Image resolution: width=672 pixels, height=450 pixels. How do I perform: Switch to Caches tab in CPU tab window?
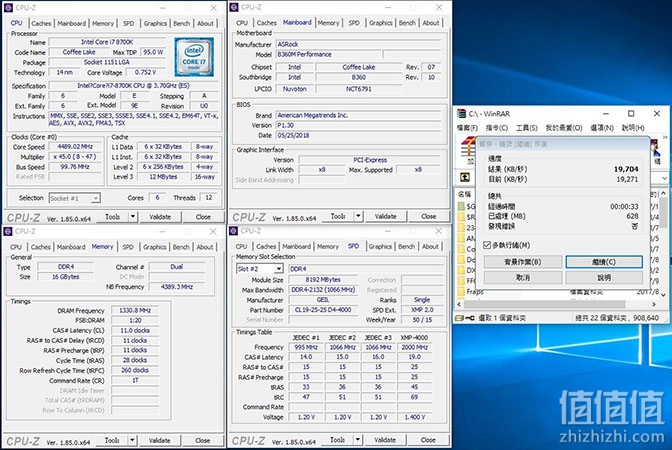point(41,24)
